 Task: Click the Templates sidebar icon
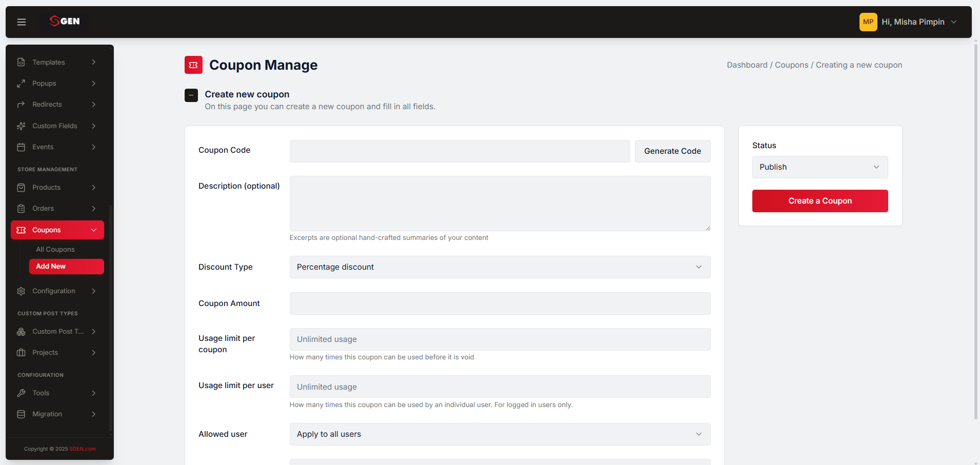tap(21, 62)
